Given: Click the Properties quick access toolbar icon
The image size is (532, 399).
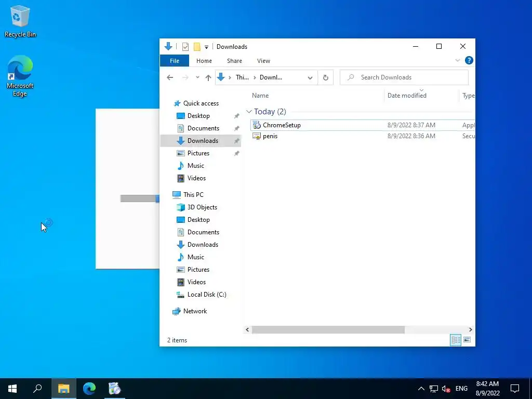Looking at the screenshot, I should coord(185,46).
